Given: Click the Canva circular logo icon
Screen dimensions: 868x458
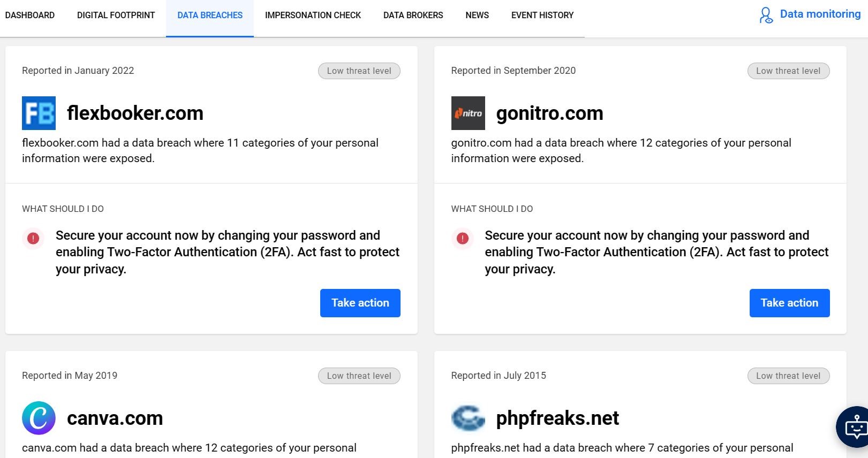Looking at the screenshot, I should (x=39, y=418).
